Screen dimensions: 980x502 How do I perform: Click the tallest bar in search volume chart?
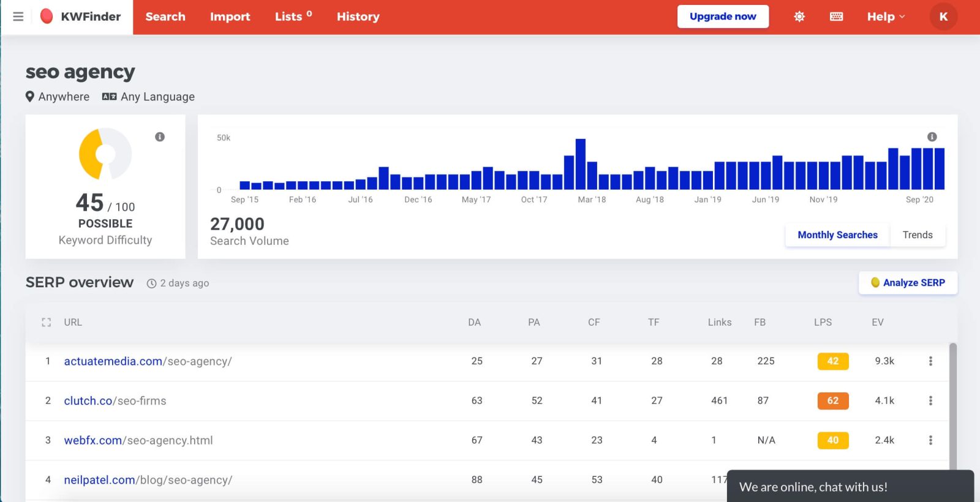pos(581,164)
